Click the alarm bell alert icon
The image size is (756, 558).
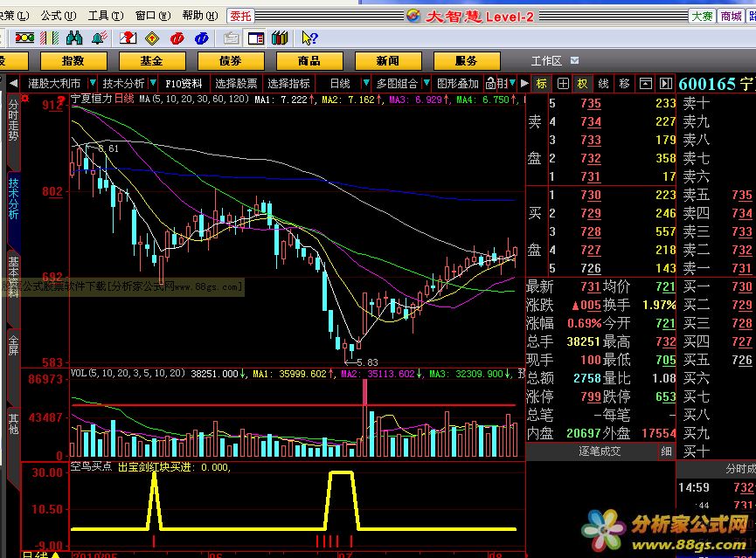(x=100, y=38)
